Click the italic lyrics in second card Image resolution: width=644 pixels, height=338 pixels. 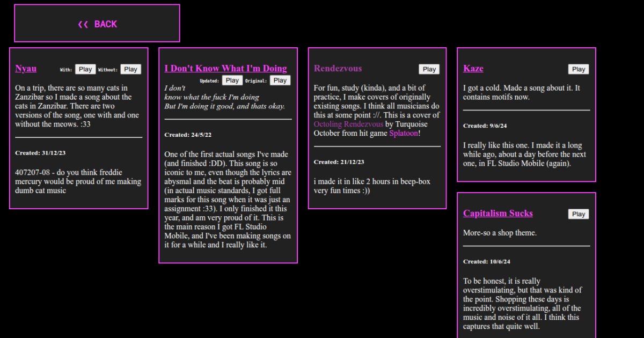[x=224, y=97]
